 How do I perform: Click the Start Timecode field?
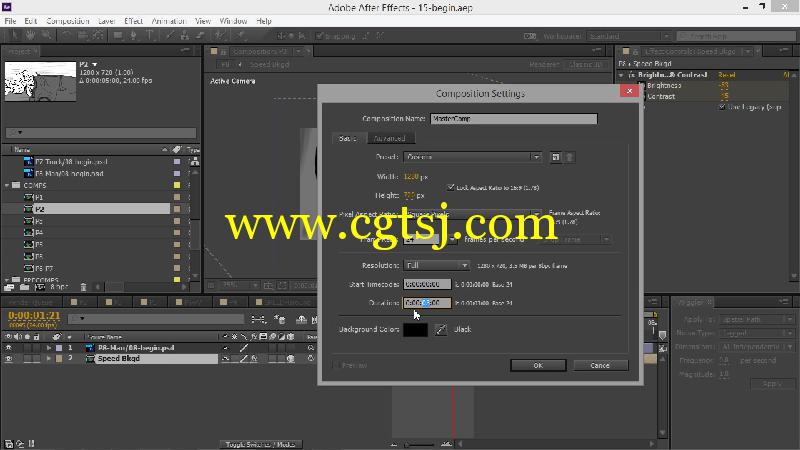(x=427, y=284)
